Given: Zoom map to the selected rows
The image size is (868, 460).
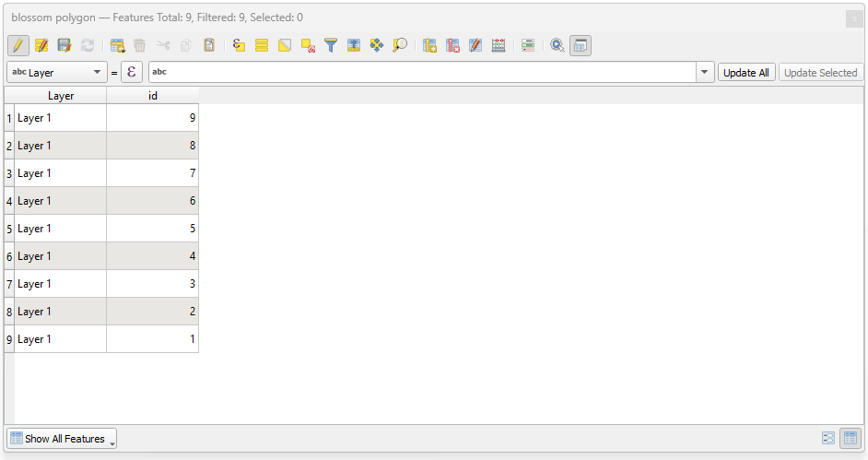Looking at the screenshot, I should (x=400, y=45).
